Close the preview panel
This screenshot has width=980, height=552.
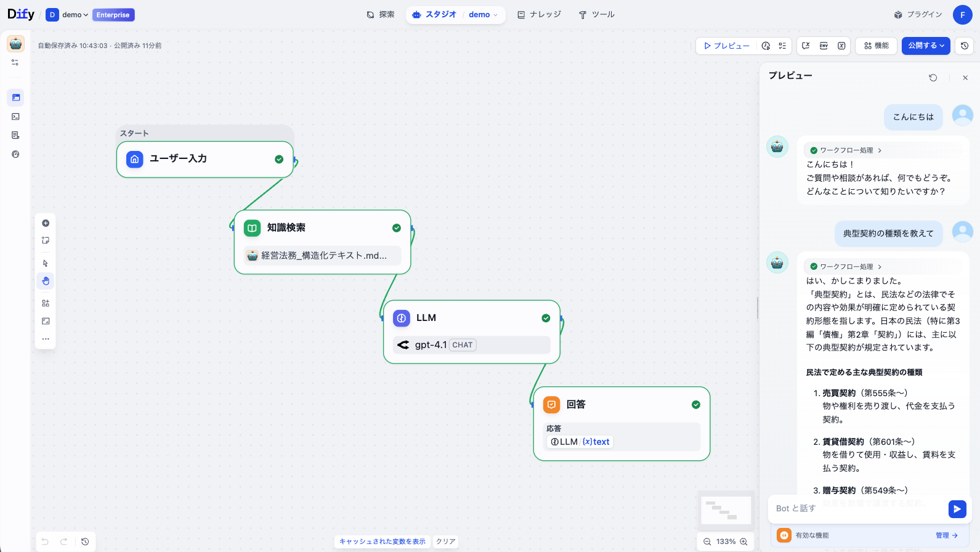(965, 78)
